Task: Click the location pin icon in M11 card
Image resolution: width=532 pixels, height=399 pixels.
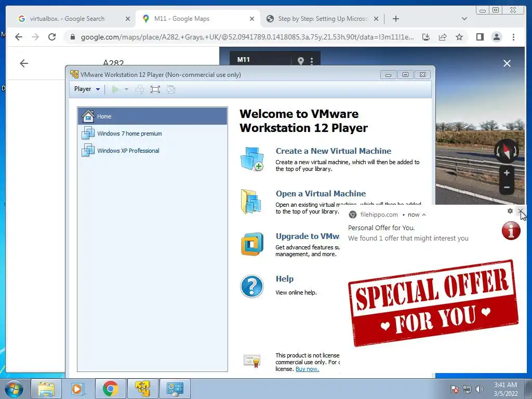Action: (x=301, y=61)
